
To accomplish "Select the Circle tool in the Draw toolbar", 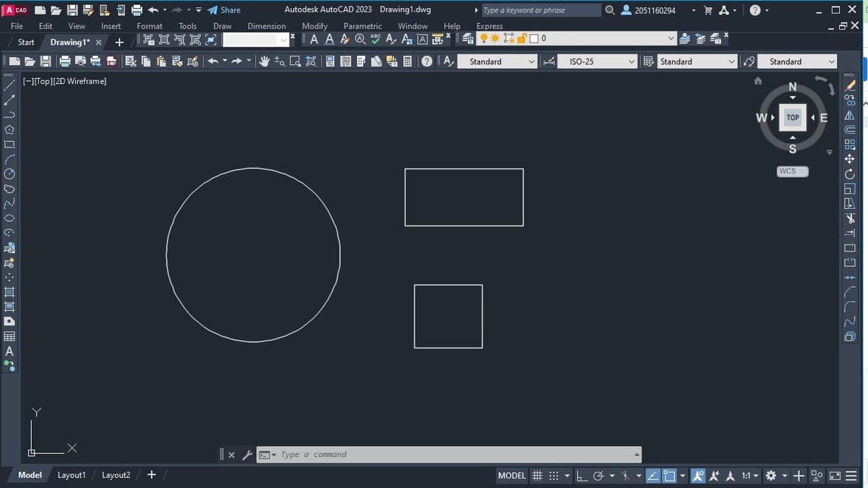I will coord(9,175).
